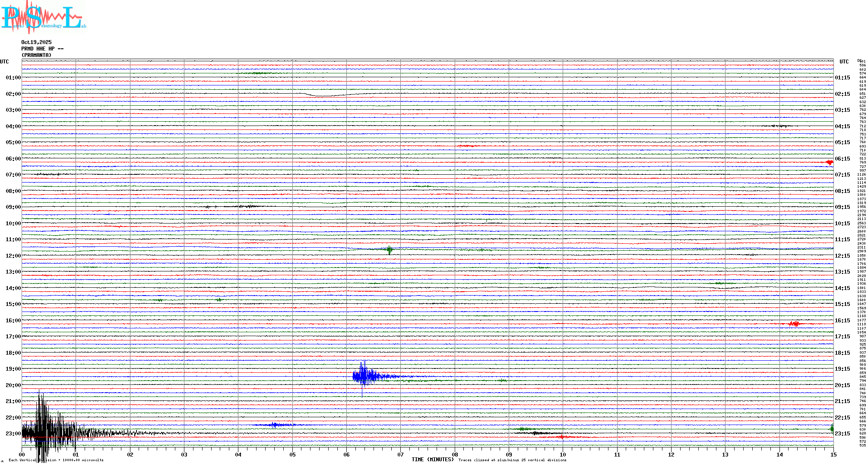This screenshot has height=466, width=868.
Task: Click the right UTC axis heading
Action: [844, 62]
